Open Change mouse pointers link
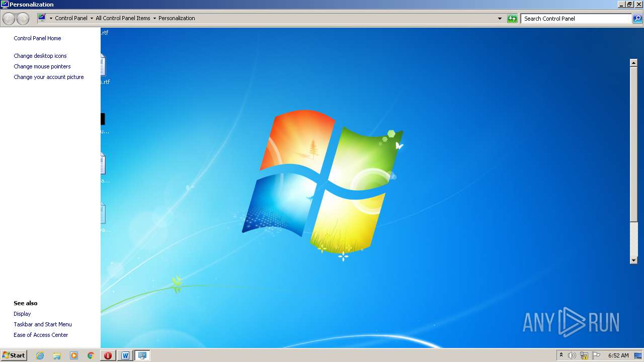This screenshot has height=362, width=644. 42,66
